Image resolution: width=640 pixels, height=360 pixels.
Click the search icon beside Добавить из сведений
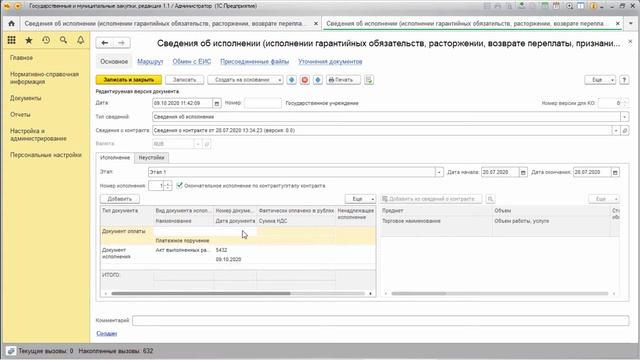[490, 199]
